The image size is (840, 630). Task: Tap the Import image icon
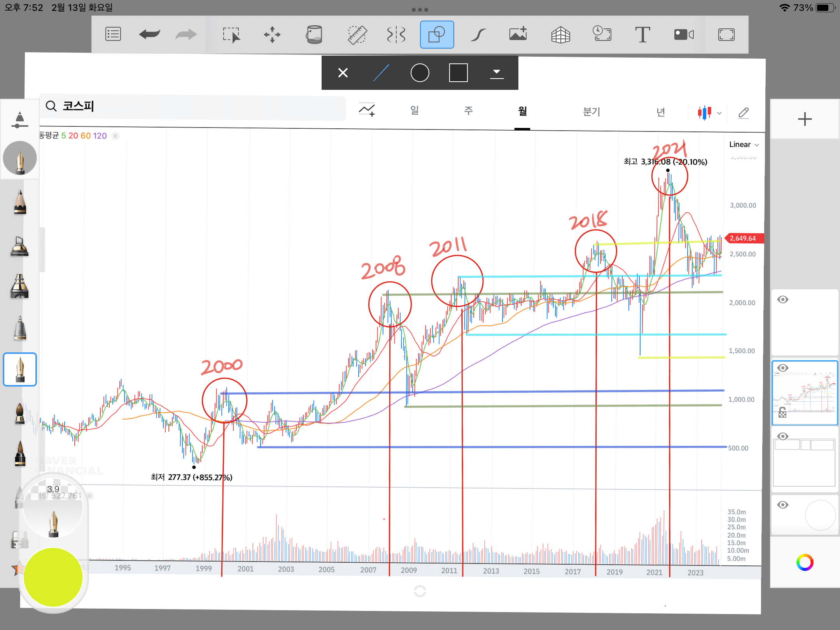518,35
